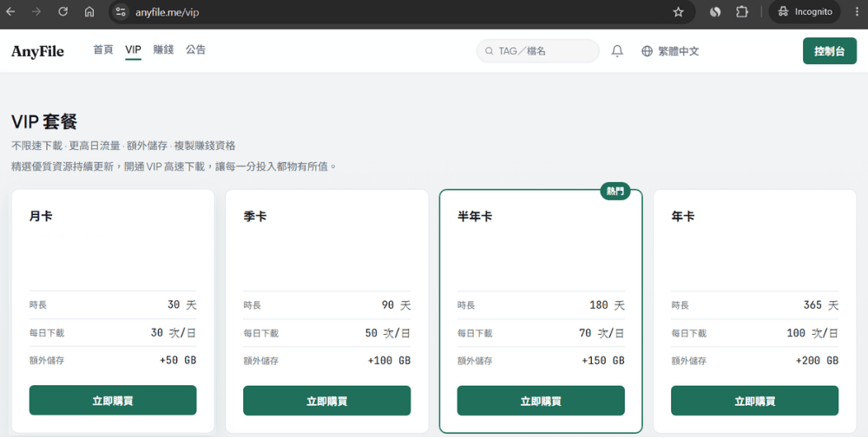The height and width of the screenshot is (438, 868).
Task: Buy the 年卡 plan with 立即購買
Action: (x=754, y=401)
